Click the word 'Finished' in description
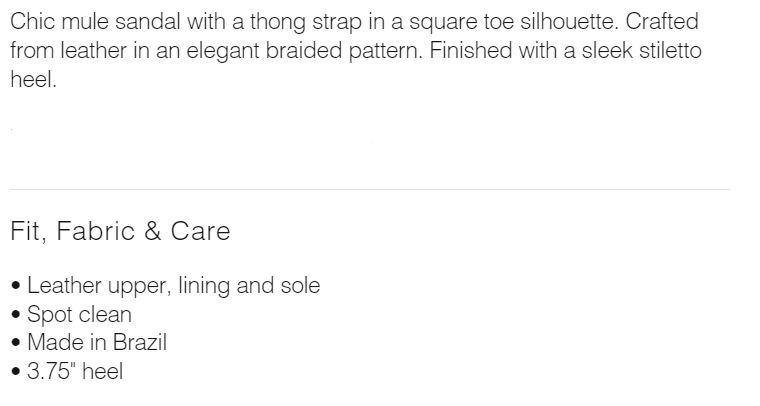Image resolution: width=760 pixels, height=406 pixels. point(471,50)
